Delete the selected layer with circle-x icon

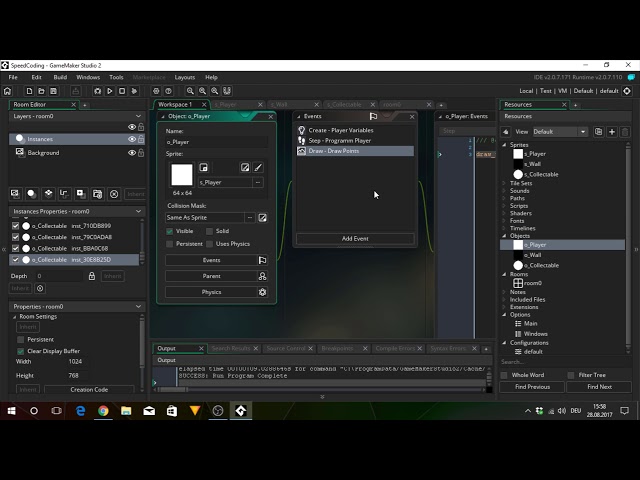(114, 194)
